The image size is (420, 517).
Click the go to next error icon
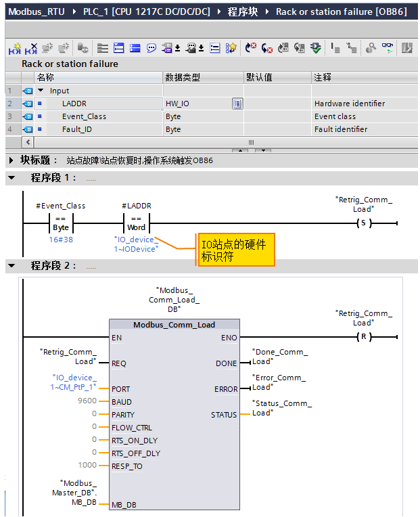(267, 48)
